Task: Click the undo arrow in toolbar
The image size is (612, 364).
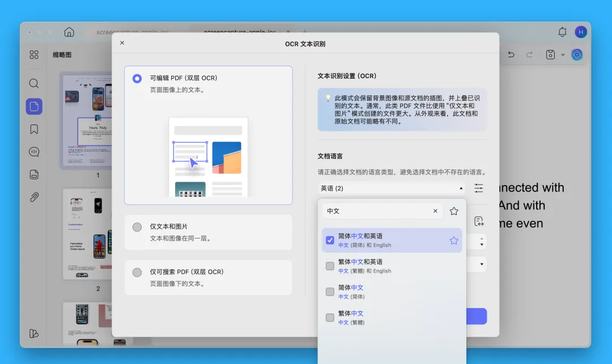Action: 511,54
